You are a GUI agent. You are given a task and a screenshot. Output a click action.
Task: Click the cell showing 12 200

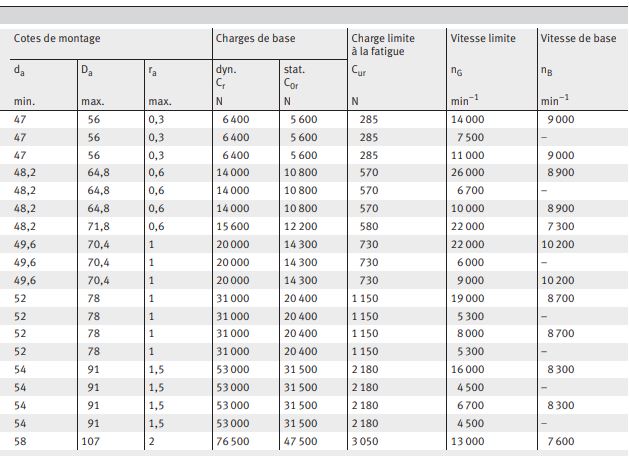[300, 227]
